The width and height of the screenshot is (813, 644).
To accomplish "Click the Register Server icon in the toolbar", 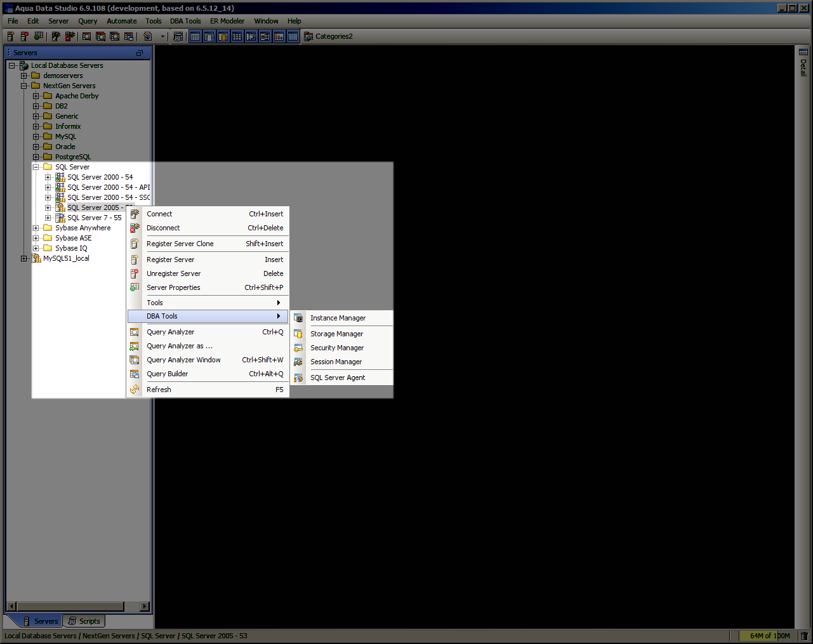I will pyautogui.click(x=11, y=36).
